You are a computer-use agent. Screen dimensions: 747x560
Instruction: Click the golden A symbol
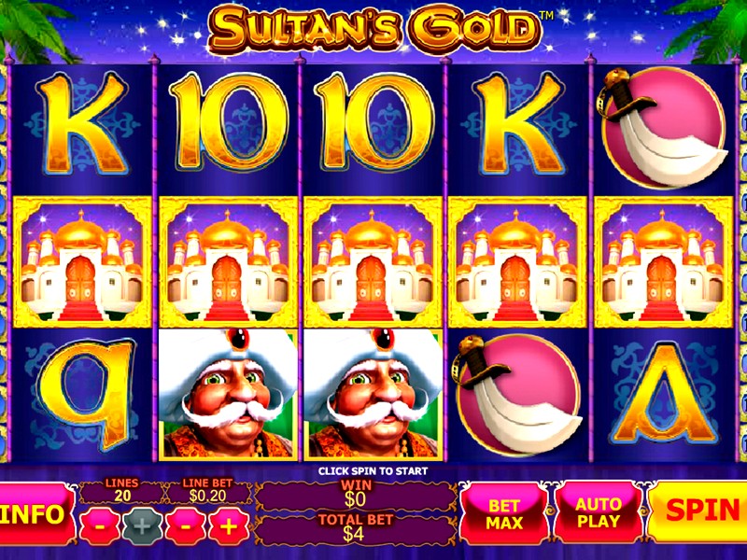664,393
